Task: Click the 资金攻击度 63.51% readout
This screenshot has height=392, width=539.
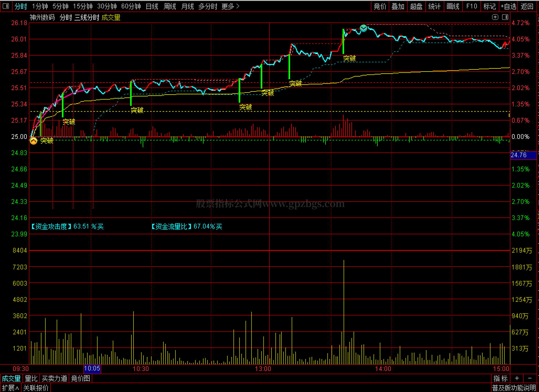Action: tap(67, 226)
